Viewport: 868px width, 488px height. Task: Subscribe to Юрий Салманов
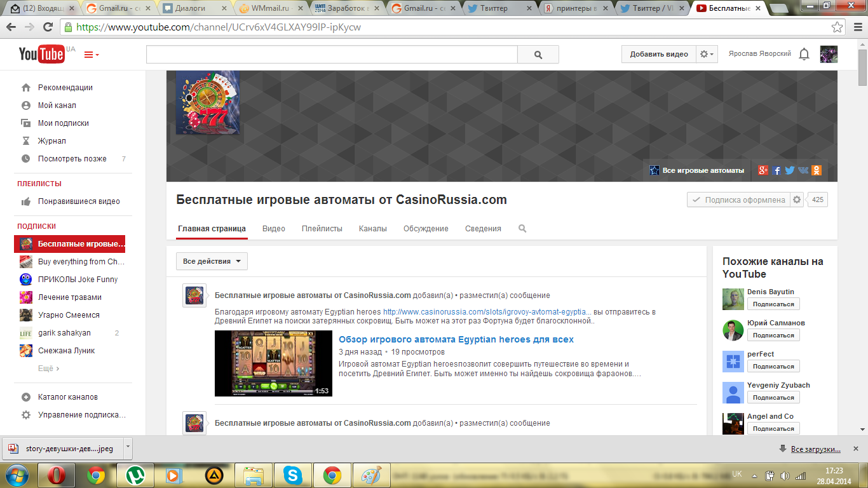click(x=773, y=335)
